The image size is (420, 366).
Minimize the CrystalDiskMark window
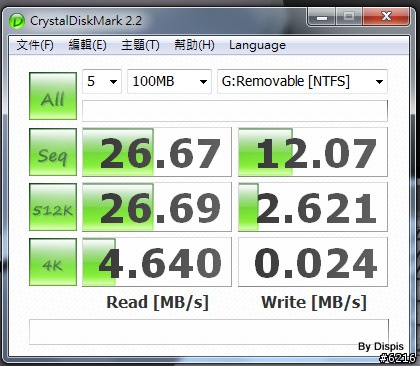pyautogui.click(x=322, y=17)
